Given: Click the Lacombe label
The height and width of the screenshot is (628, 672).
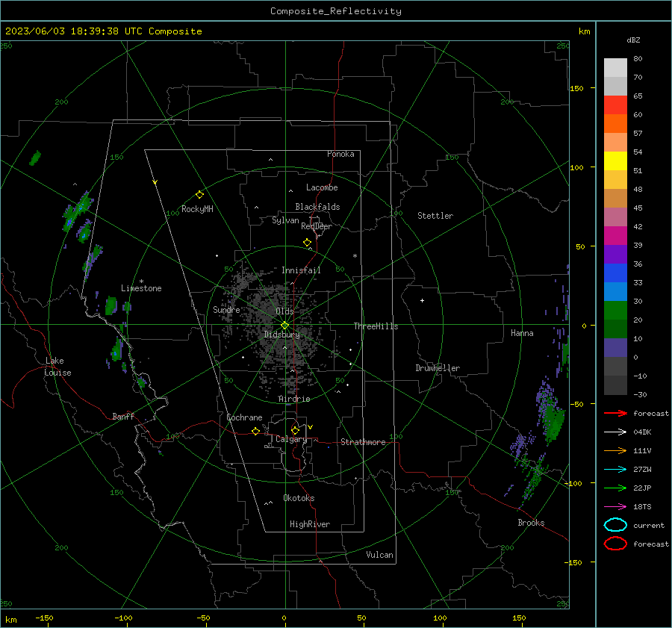Looking at the screenshot, I should pyautogui.click(x=322, y=187).
